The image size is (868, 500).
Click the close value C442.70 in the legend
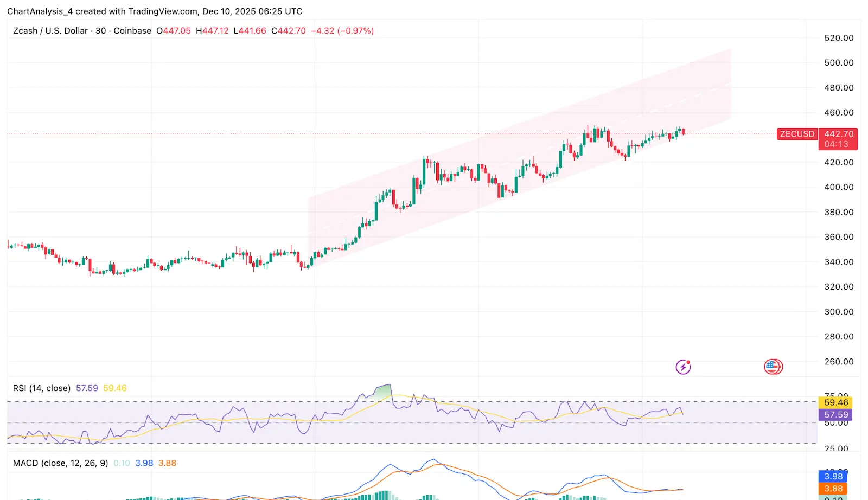click(289, 31)
